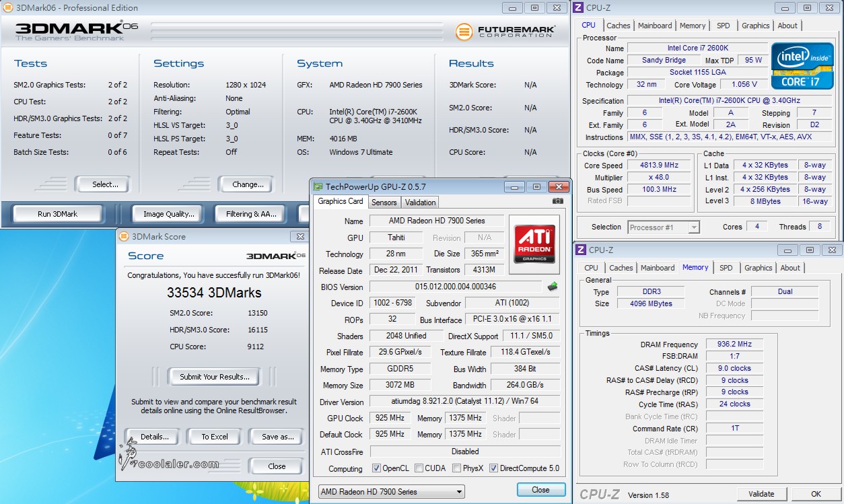Close the 3DMark Score dialog via Close button
Screen dimensions: 844x504
pos(277,466)
